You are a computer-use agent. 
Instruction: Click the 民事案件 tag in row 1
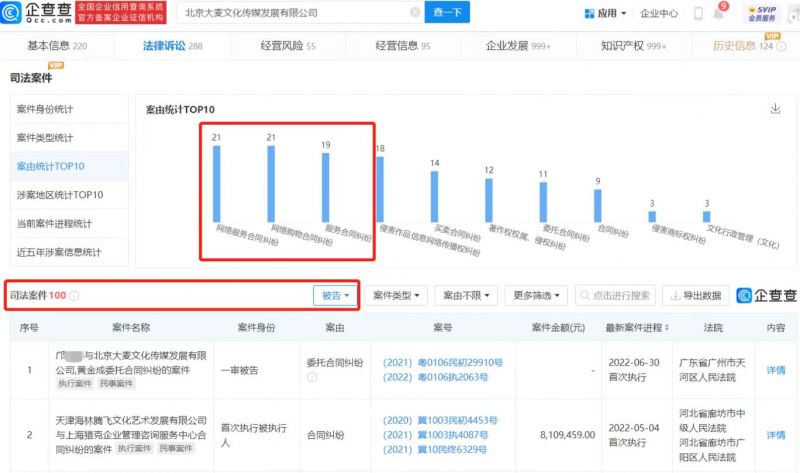(116, 384)
